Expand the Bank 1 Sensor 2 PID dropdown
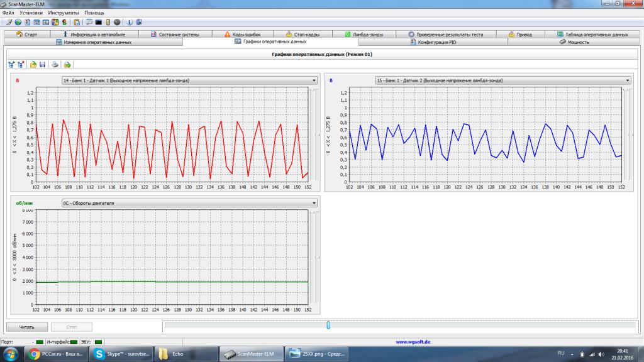The height and width of the screenshot is (362, 644). coord(627,80)
